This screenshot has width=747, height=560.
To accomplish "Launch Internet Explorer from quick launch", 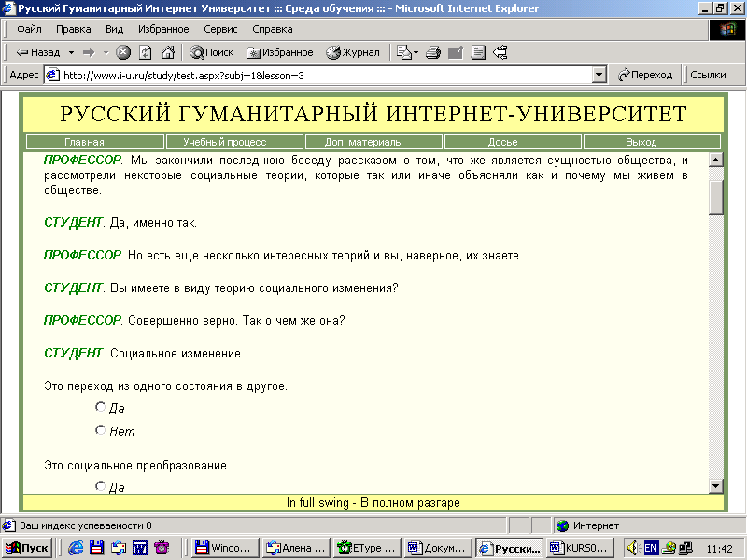I will pos(76,548).
